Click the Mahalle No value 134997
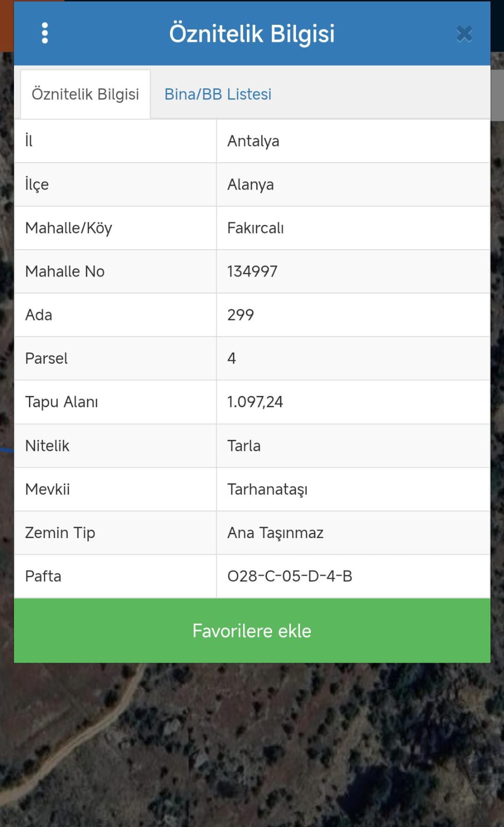 click(x=253, y=271)
